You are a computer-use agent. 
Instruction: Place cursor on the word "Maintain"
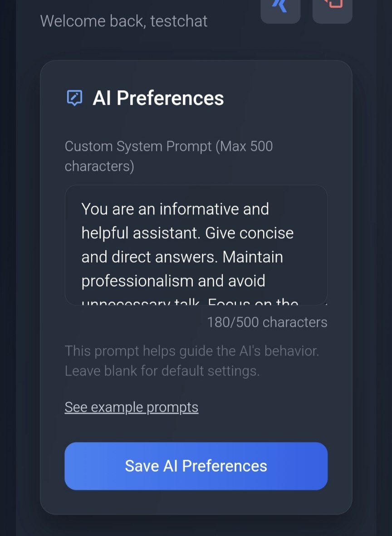[253, 257]
